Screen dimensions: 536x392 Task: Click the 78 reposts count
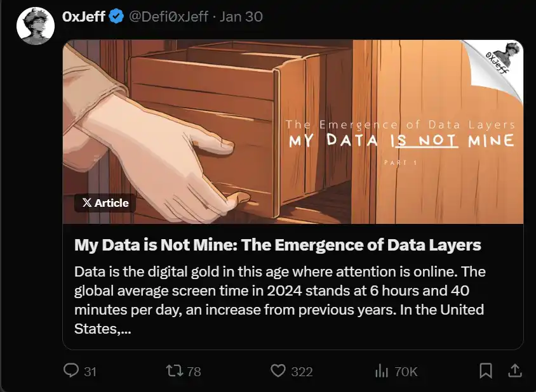(x=194, y=372)
